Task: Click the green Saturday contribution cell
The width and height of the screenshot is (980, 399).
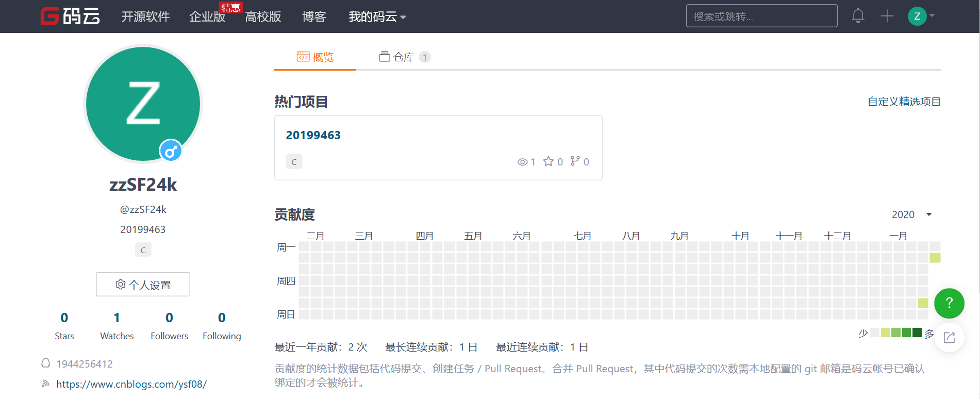Action: pos(923,303)
